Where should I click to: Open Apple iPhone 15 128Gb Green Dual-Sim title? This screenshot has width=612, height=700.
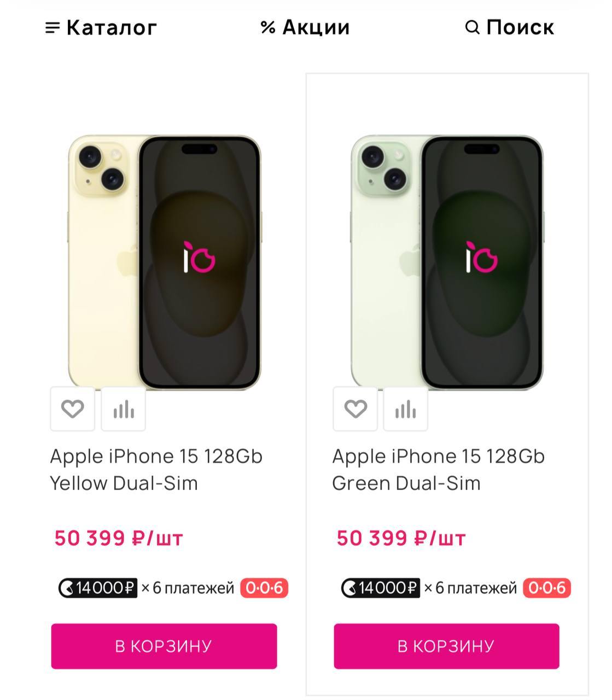point(438,469)
